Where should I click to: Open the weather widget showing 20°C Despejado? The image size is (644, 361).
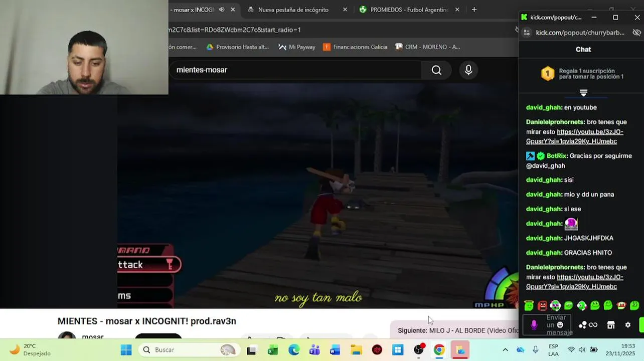[30, 350]
